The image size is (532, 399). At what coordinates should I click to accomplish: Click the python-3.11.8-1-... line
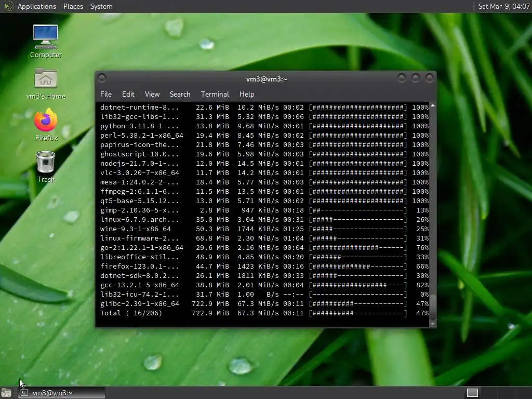(x=264, y=126)
